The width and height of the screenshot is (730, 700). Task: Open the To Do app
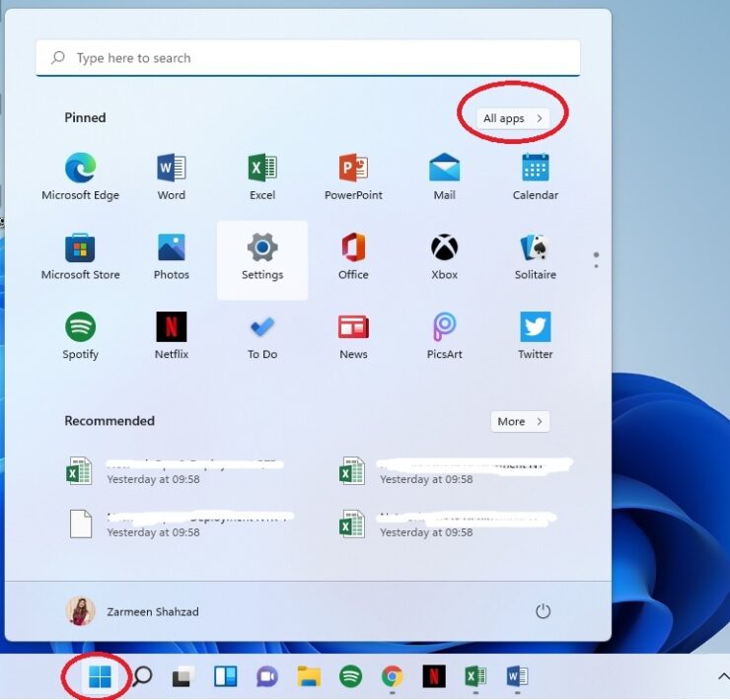click(x=262, y=336)
